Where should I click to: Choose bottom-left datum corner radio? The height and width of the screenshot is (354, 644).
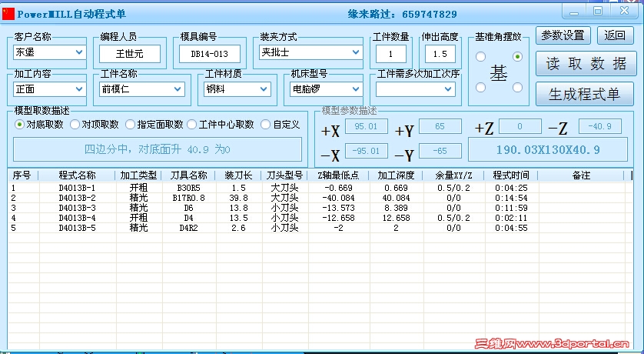point(480,87)
